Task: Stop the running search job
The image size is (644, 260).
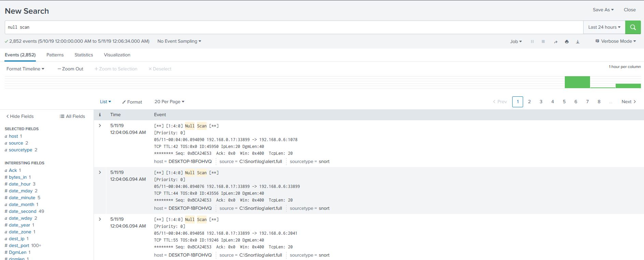Action: [543, 42]
